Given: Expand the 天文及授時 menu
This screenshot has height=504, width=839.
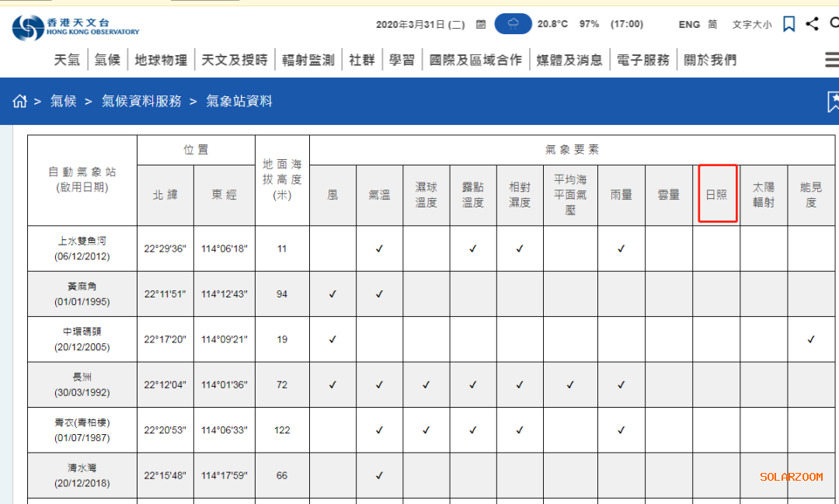Looking at the screenshot, I should (235, 60).
